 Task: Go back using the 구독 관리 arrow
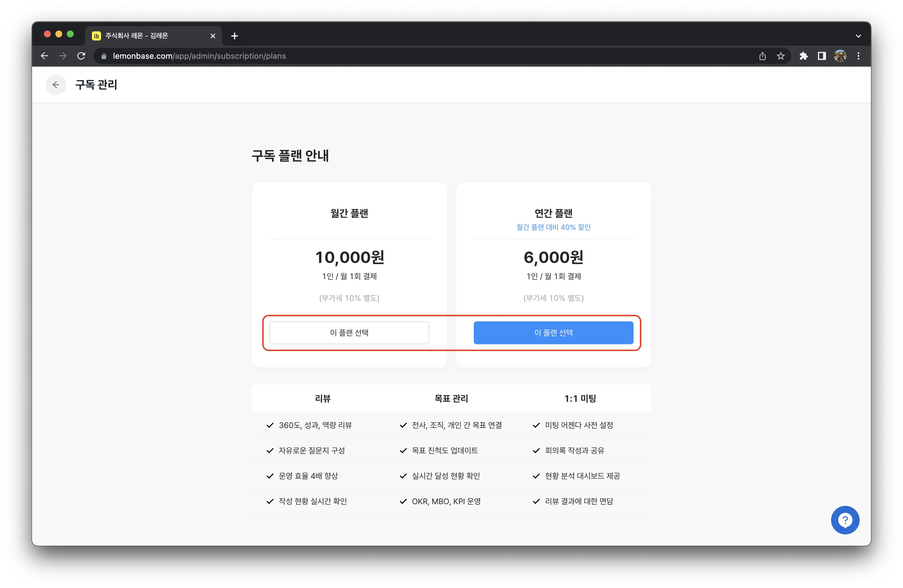point(56,84)
